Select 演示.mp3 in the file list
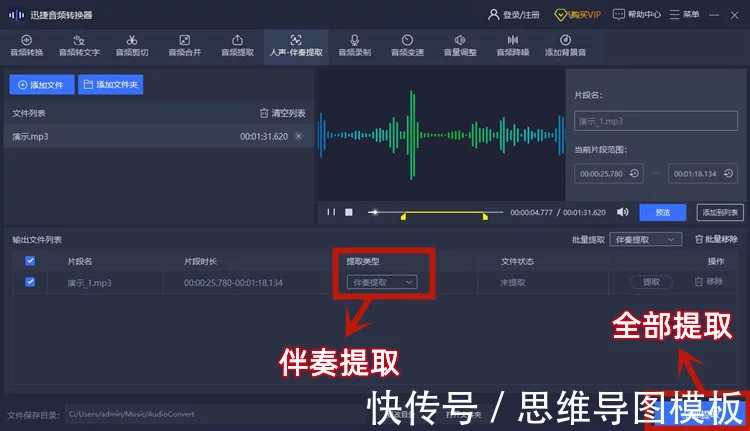This screenshot has height=431, width=750. click(158, 136)
